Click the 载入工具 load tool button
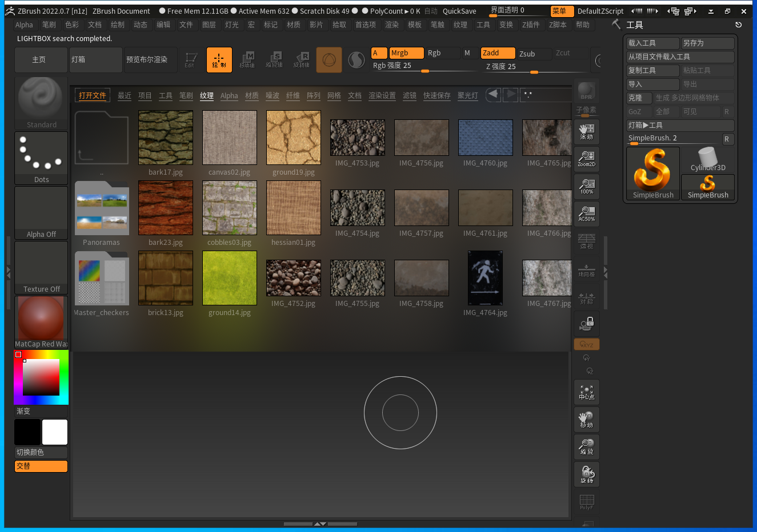757x532 pixels. click(653, 43)
